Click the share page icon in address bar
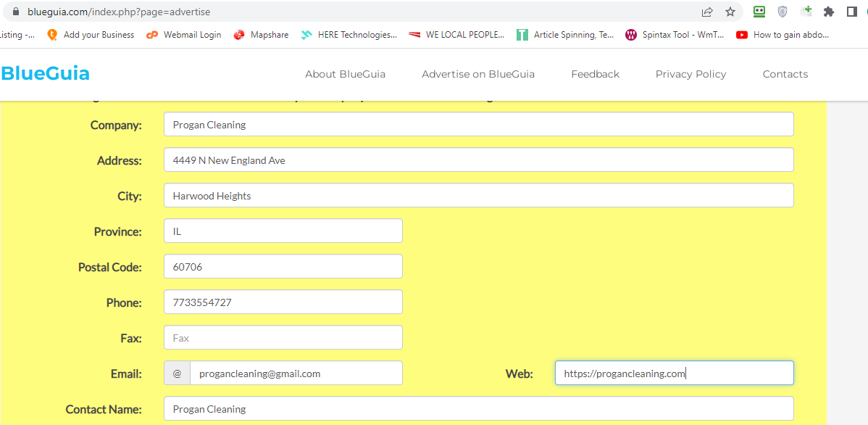868x425 pixels. click(x=707, y=12)
